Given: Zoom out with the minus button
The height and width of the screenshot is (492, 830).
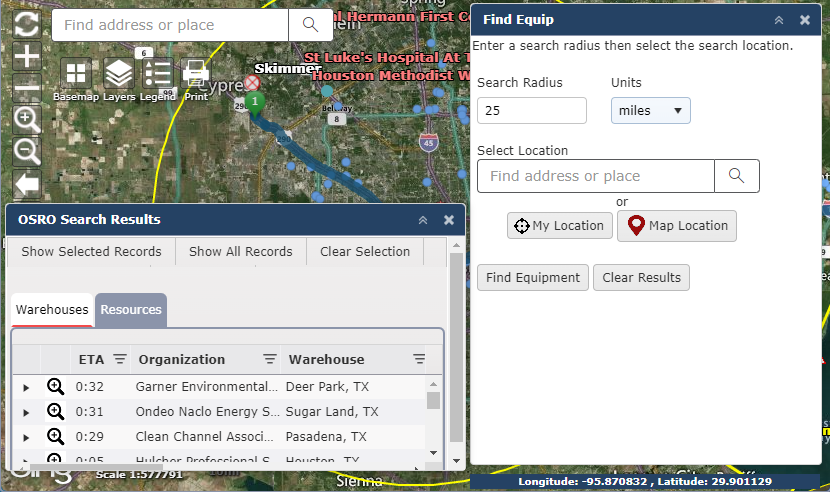Looking at the screenshot, I should tap(26, 88).
